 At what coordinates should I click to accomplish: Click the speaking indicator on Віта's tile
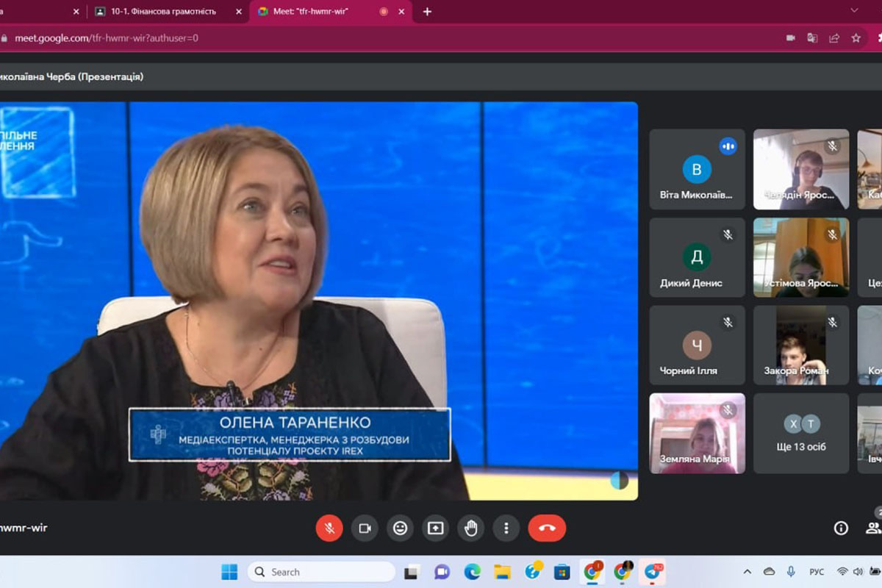pos(728,146)
